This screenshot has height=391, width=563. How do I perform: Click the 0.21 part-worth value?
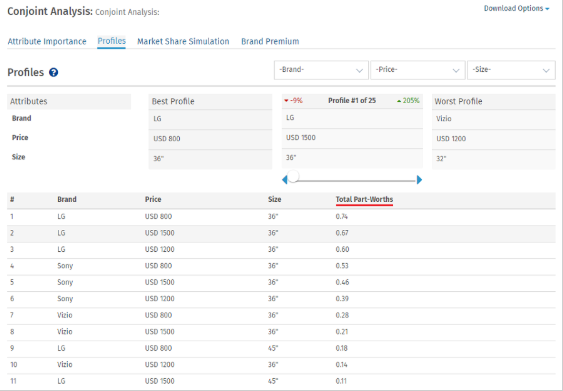(x=341, y=332)
